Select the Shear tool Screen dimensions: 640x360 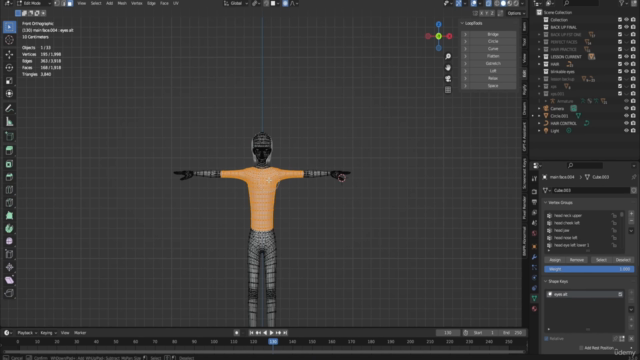(9, 280)
